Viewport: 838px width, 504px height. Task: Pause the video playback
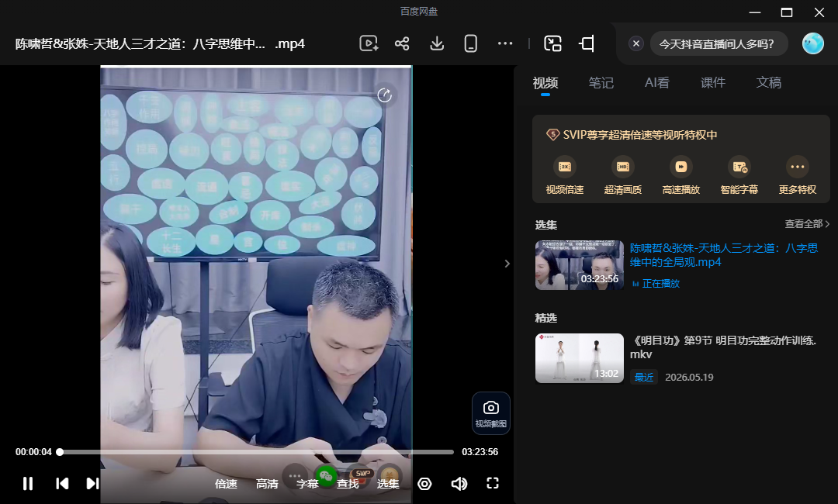[28, 483]
